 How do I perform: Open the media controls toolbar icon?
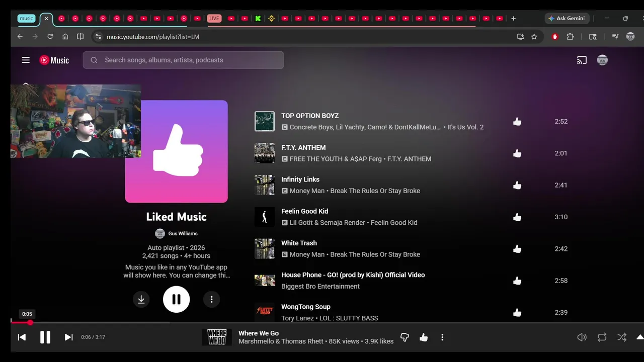pyautogui.click(x=615, y=37)
